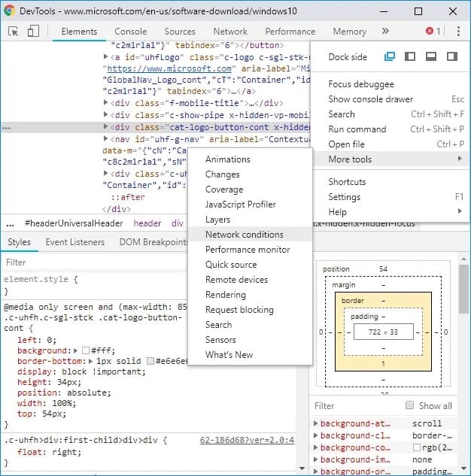Undock DevTools into separate window
Screen dimensions: 471x476
click(390, 56)
